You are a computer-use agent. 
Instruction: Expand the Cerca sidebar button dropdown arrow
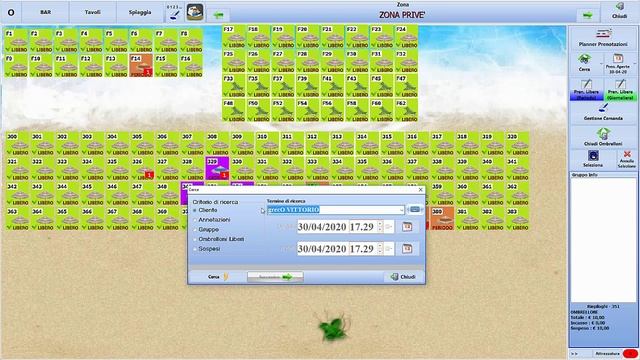click(600, 64)
